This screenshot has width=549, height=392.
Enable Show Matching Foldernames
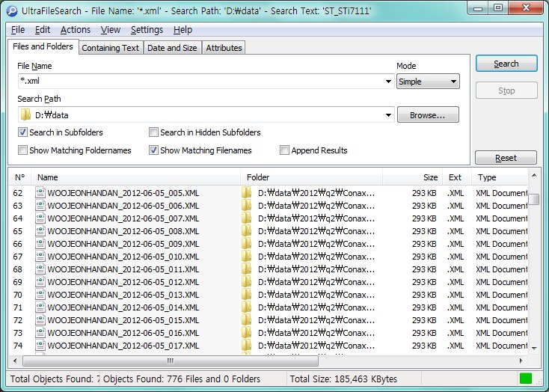[x=22, y=150]
